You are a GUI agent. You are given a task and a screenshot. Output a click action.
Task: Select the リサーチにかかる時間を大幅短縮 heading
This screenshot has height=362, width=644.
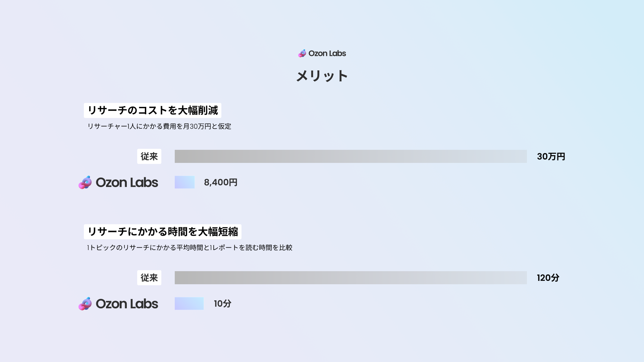click(163, 232)
